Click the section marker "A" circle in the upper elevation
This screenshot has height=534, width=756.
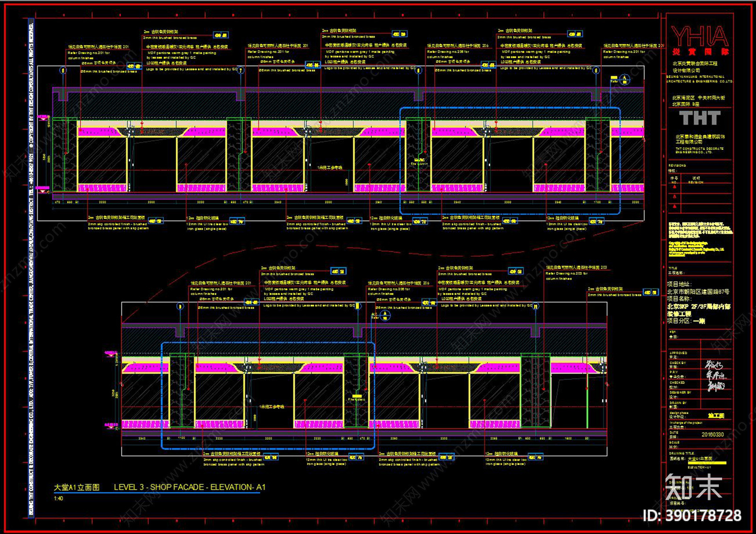coord(624,79)
